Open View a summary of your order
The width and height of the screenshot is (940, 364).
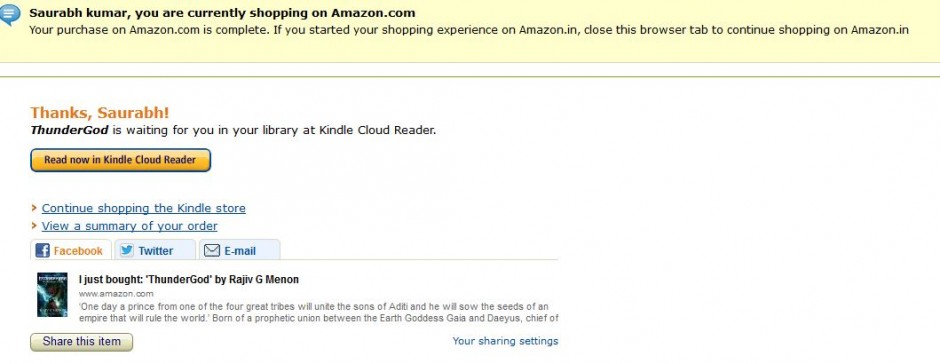pyautogui.click(x=129, y=226)
